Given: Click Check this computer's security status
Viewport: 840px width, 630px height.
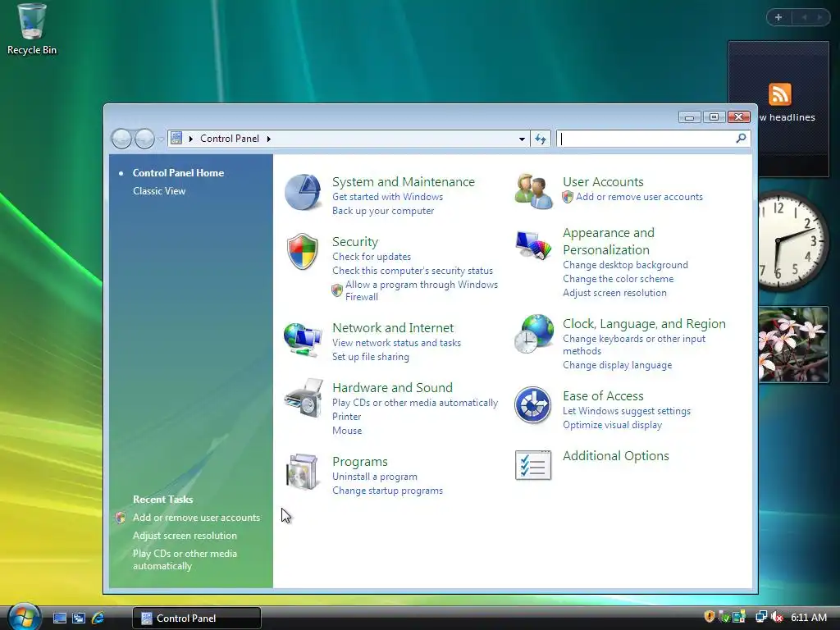Looking at the screenshot, I should click(412, 271).
